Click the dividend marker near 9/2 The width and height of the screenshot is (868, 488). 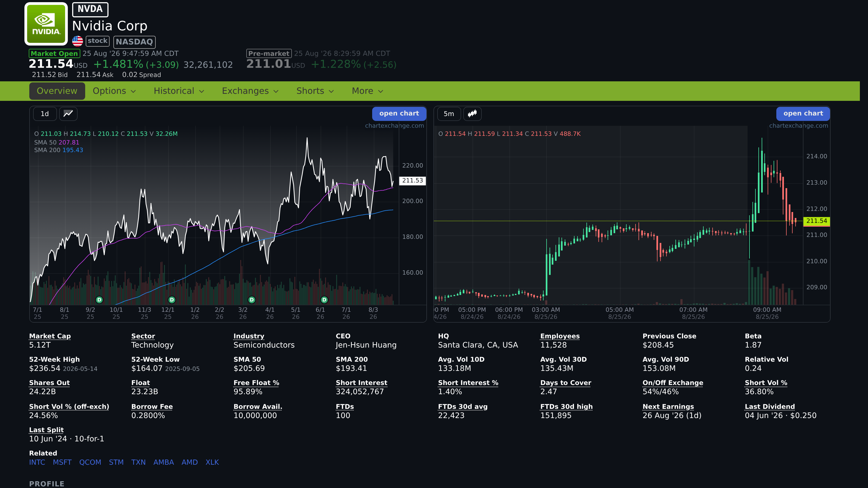pos(99,300)
